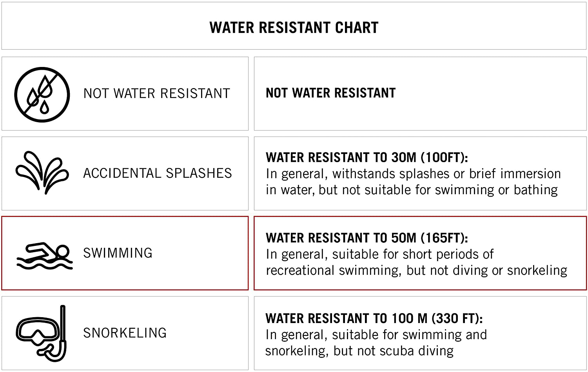Select the thin 'NOT WATER RESISTANT' label beside icon
Viewport: 588px width, 372px height.
pos(156,94)
